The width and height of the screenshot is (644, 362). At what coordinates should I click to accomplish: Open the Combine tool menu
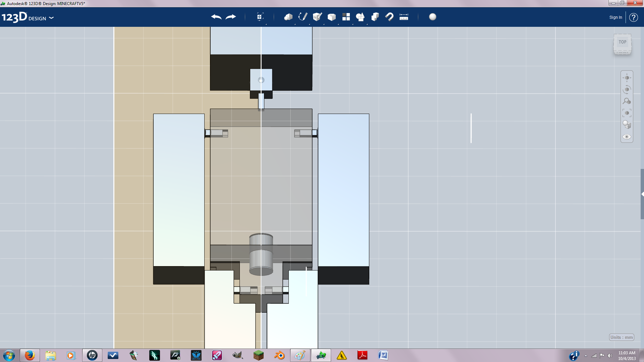coord(375,17)
